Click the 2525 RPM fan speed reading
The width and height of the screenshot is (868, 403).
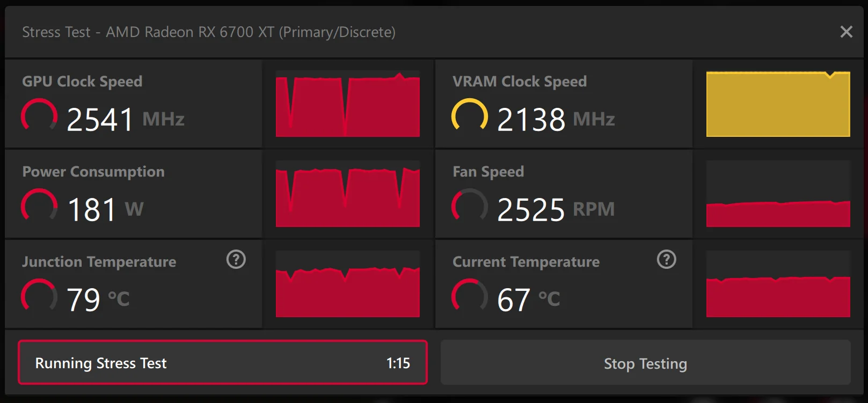click(x=531, y=209)
